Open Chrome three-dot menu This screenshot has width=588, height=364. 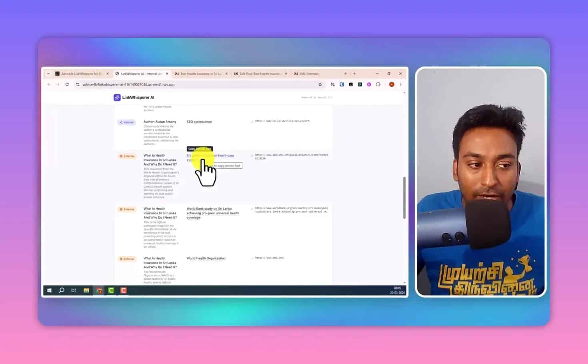click(x=400, y=84)
